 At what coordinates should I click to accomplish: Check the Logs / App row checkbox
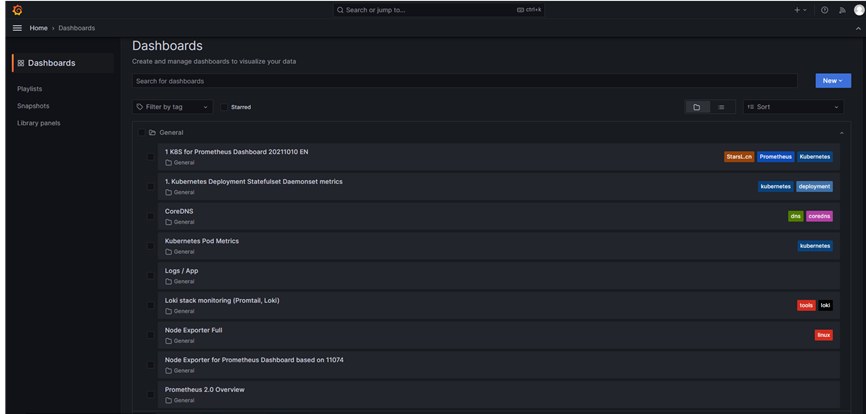pyautogui.click(x=150, y=275)
